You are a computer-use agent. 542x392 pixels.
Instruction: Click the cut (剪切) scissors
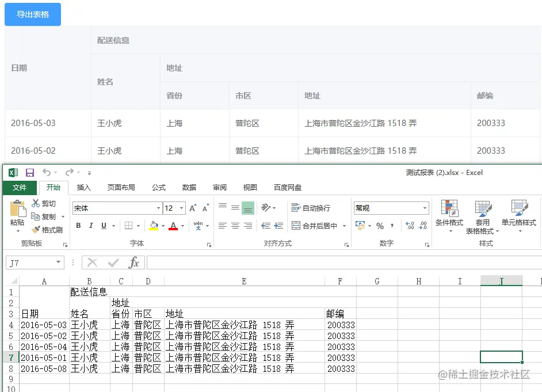pos(36,203)
